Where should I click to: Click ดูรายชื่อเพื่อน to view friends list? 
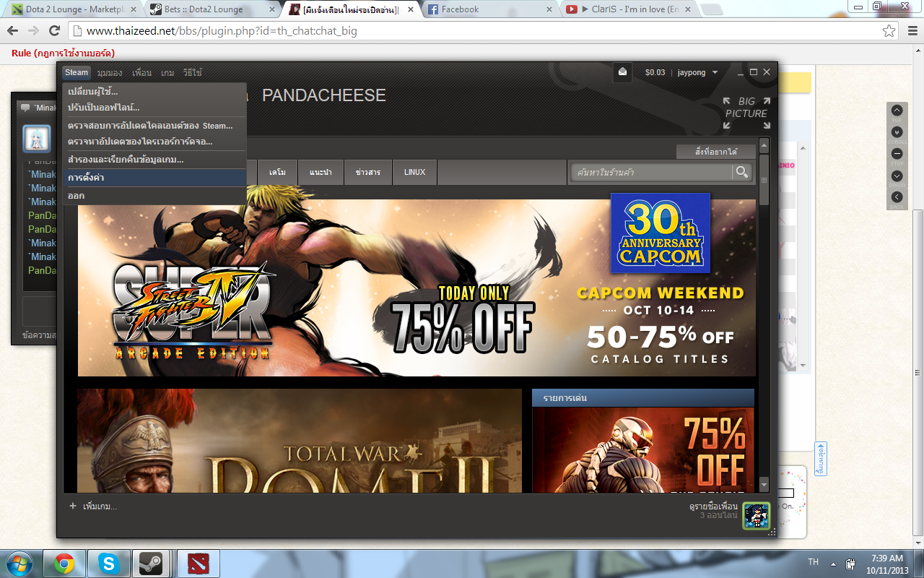[x=713, y=506]
